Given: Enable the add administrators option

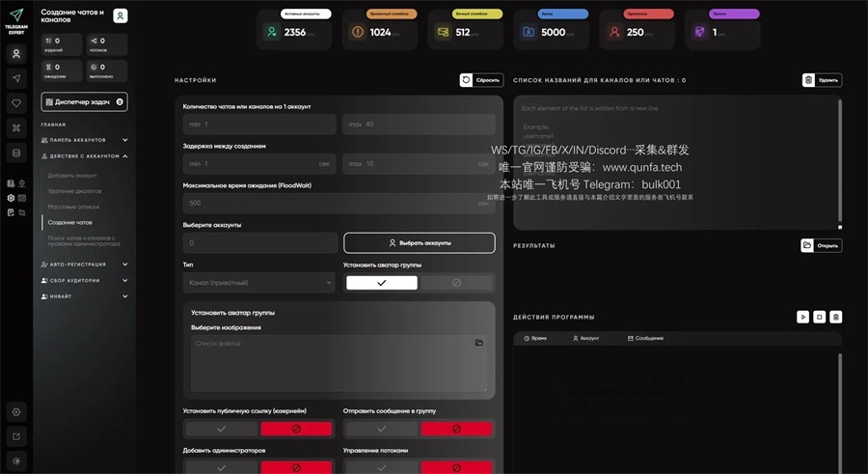Looking at the screenshot, I should [222, 467].
